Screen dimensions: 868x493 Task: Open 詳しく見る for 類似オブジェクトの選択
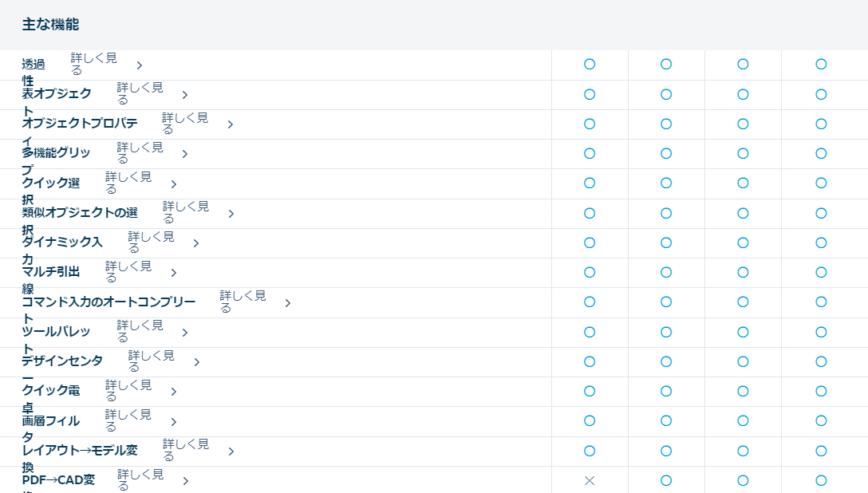[x=186, y=212]
